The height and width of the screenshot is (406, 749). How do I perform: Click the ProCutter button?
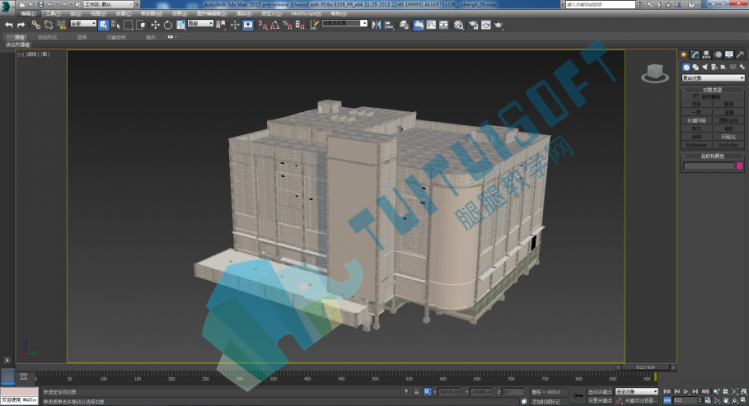(x=728, y=145)
